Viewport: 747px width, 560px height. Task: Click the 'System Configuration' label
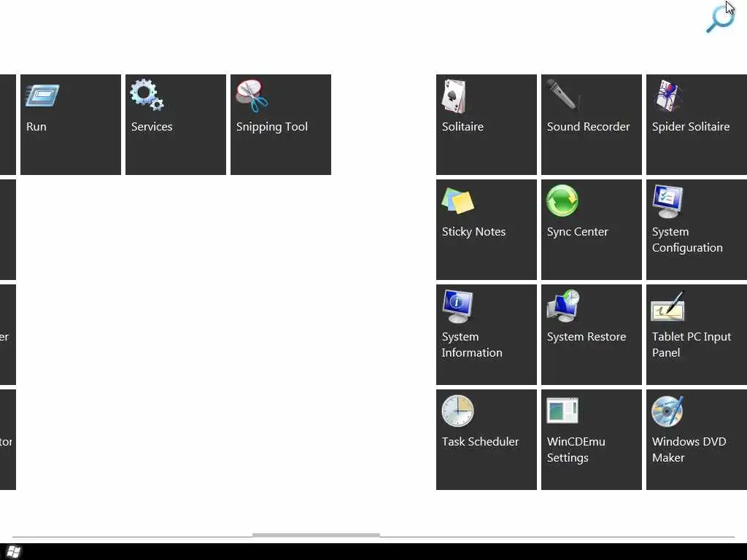point(687,240)
